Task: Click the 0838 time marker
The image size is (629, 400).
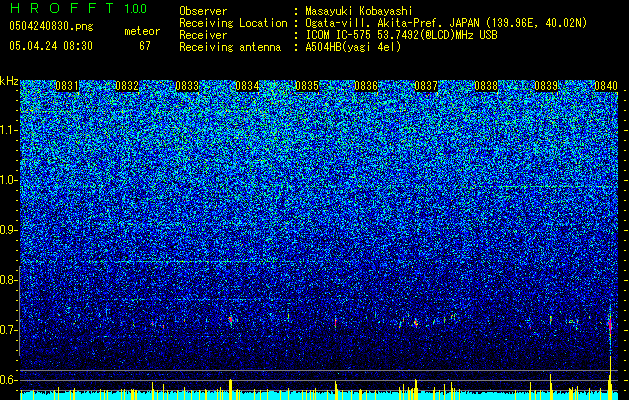Action: coord(486,86)
